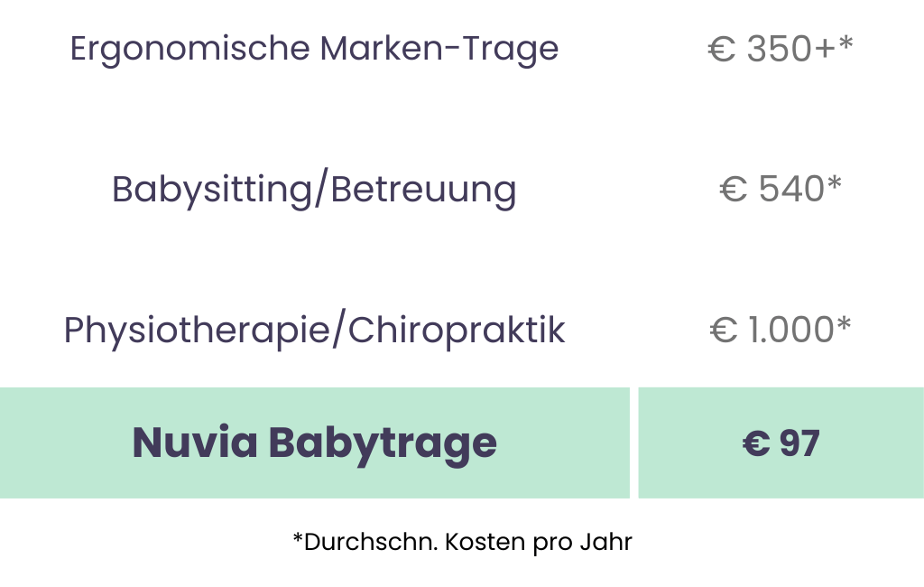Click the Ergonomische Marken-Trage row label
Viewport: 924px width, 587px height.
tap(314, 49)
